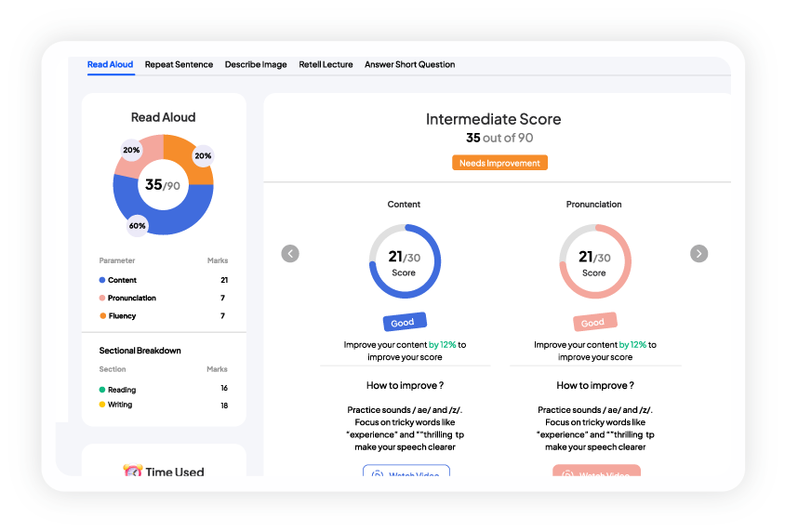Viewport: 785px width, 532px height.
Task: Click the Sectional Breakdown heading
Action: coord(140,351)
